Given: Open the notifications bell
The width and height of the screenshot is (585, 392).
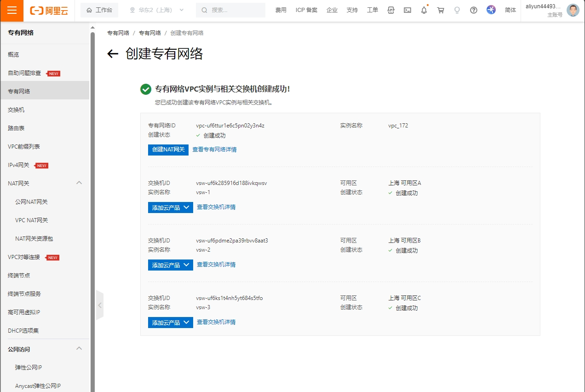Looking at the screenshot, I should click(424, 10).
